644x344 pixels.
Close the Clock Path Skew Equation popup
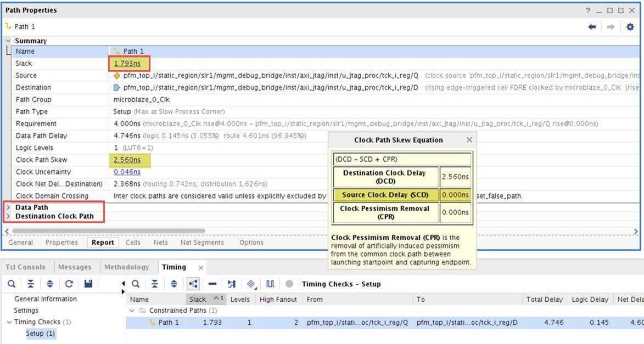(469, 140)
